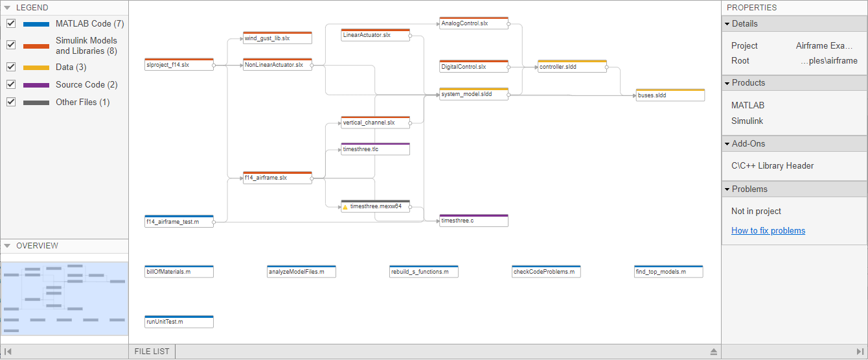Click the overview minimap thumbnail

64,298
